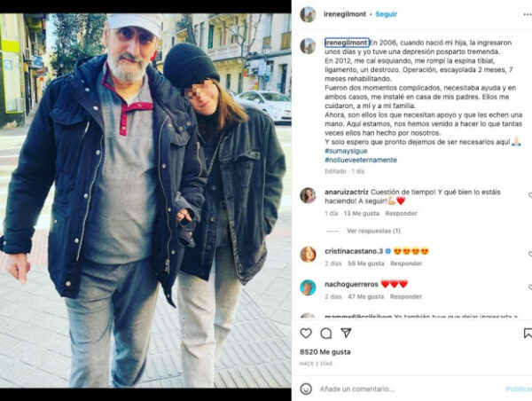
Task: Open nachoguerreros username link
Action: (351, 284)
